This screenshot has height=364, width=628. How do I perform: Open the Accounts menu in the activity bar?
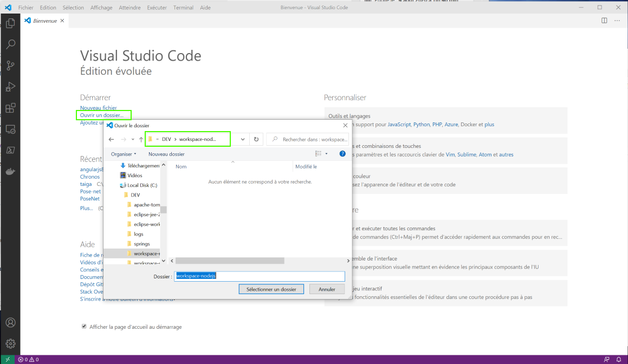point(10,322)
